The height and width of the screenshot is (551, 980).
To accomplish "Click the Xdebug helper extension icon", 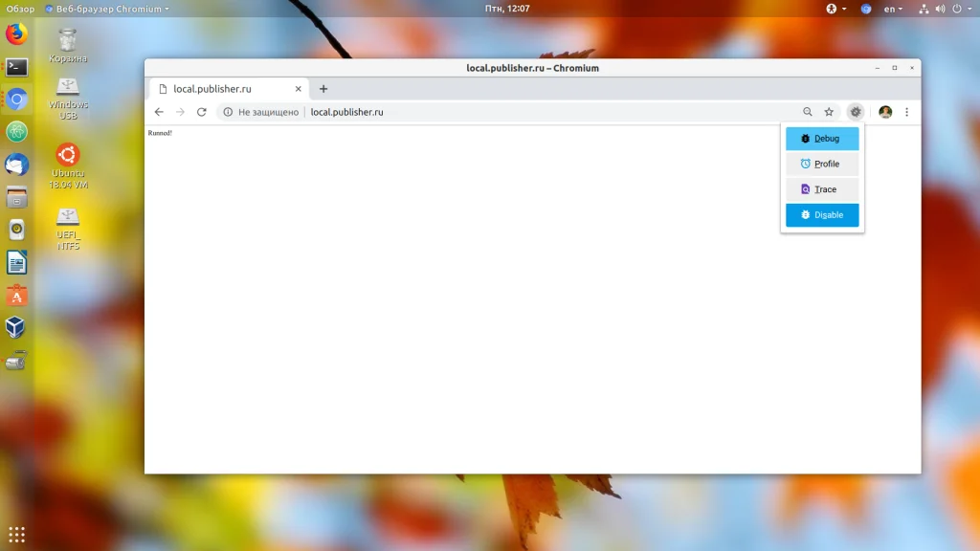I will [855, 112].
